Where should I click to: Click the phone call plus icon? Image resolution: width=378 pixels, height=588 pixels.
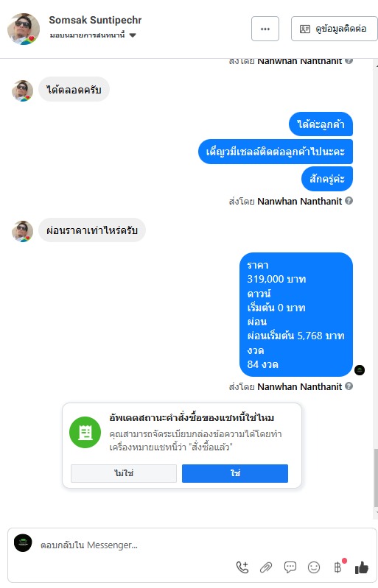[x=242, y=567]
